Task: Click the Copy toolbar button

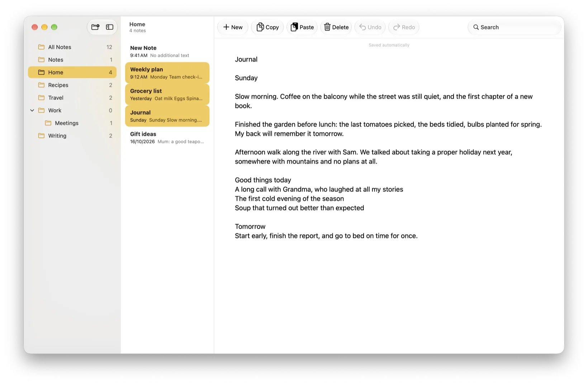Action: click(x=267, y=27)
